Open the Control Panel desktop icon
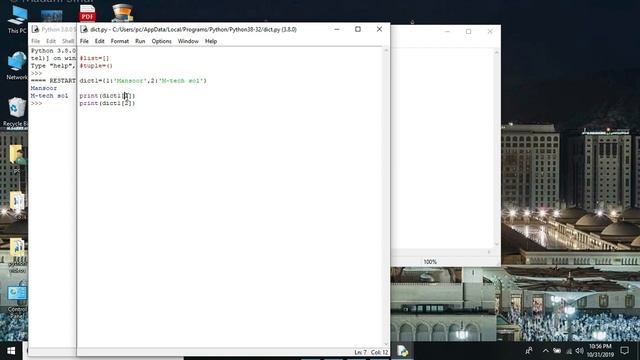This screenshot has width=640, height=360. [x=17, y=301]
